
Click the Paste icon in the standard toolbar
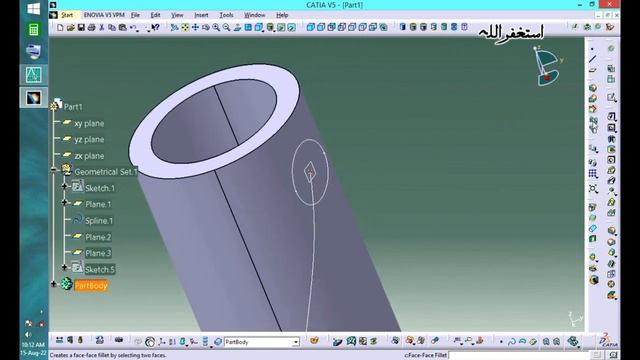click(122, 27)
